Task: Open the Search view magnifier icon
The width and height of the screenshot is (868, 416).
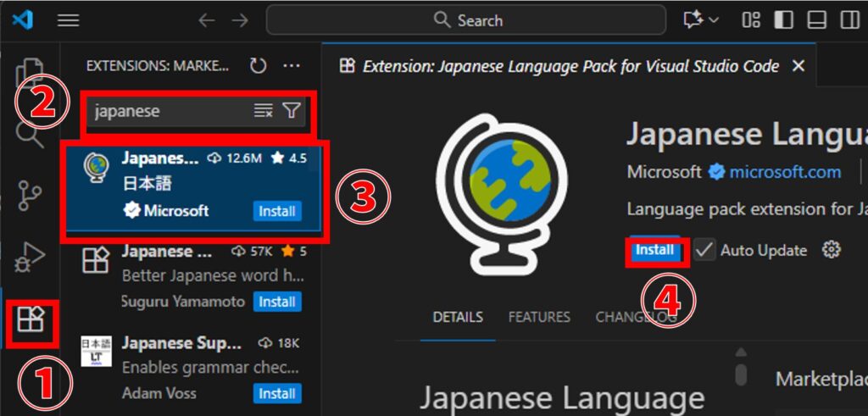Action: pos(30,136)
